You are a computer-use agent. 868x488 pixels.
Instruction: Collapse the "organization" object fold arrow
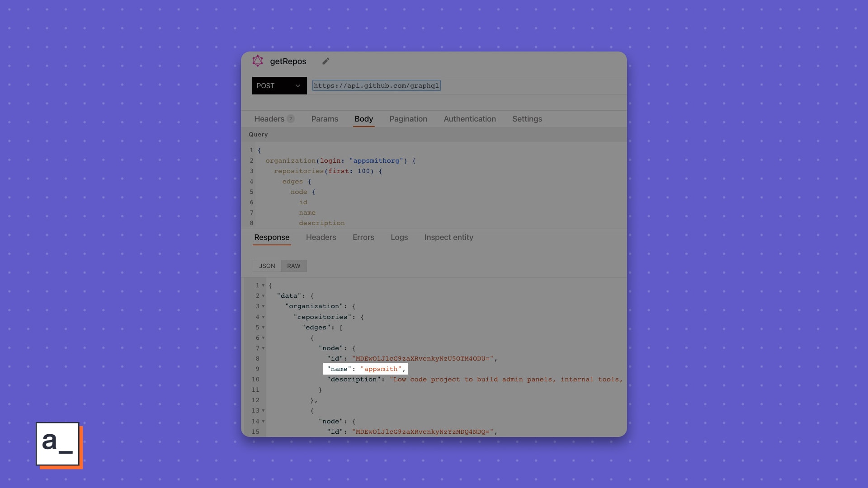pyautogui.click(x=263, y=306)
